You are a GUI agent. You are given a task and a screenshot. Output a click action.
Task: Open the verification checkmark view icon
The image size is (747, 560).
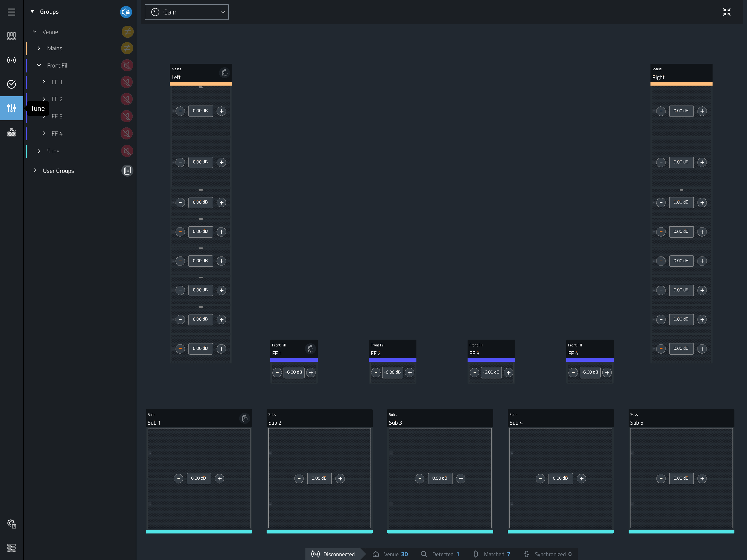click(11, 84)
